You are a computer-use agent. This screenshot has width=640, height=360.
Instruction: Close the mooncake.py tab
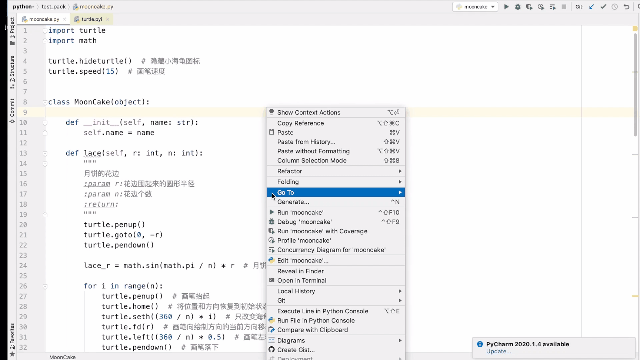click(x=64, y=19)
